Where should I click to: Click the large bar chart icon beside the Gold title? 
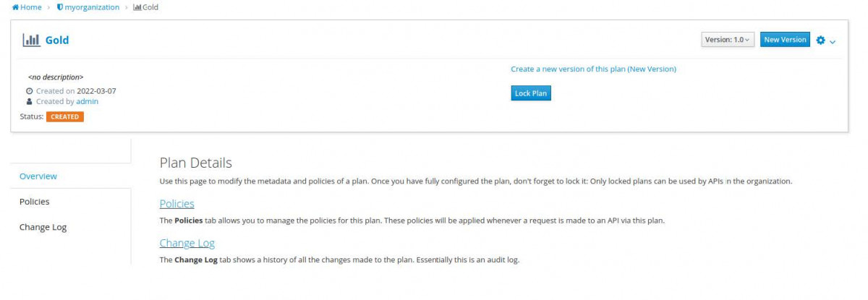pos(31,40)
